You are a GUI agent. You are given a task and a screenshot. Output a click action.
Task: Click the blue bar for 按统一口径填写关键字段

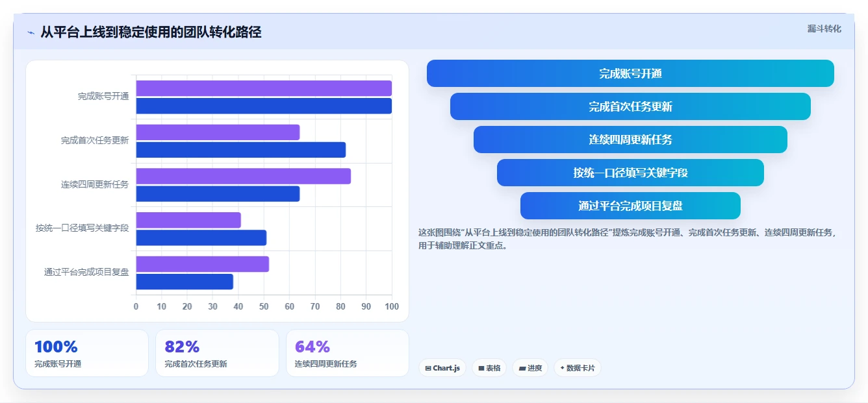coord(201,238)
